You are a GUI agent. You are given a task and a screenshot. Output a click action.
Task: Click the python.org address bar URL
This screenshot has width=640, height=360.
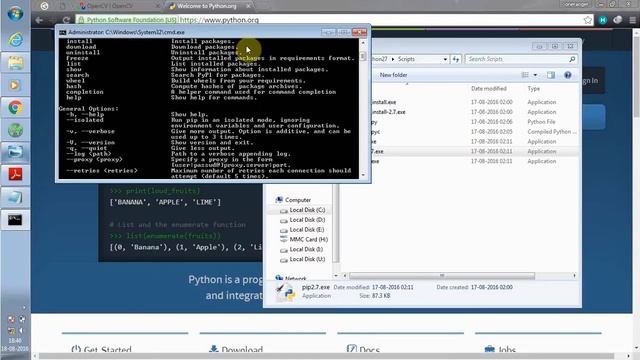pos(219,20)
